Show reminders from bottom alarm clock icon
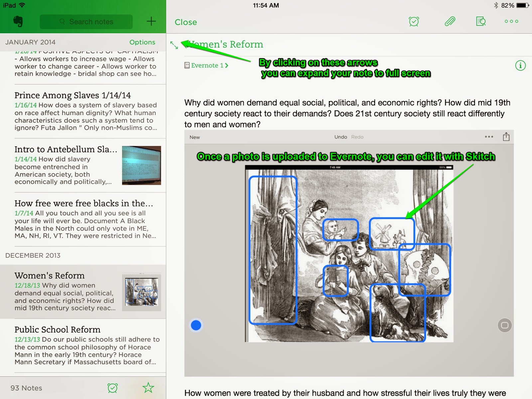532x399 pixels. click(112, 388)
